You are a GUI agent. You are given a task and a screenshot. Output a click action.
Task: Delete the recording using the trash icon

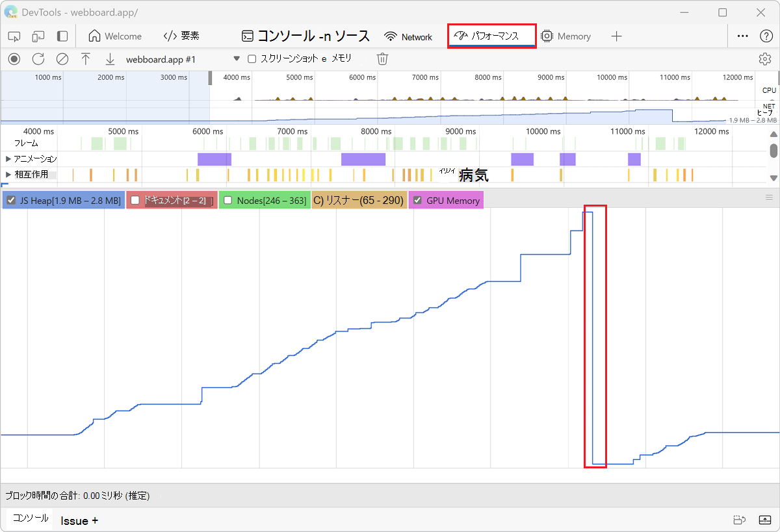(382, 58)
